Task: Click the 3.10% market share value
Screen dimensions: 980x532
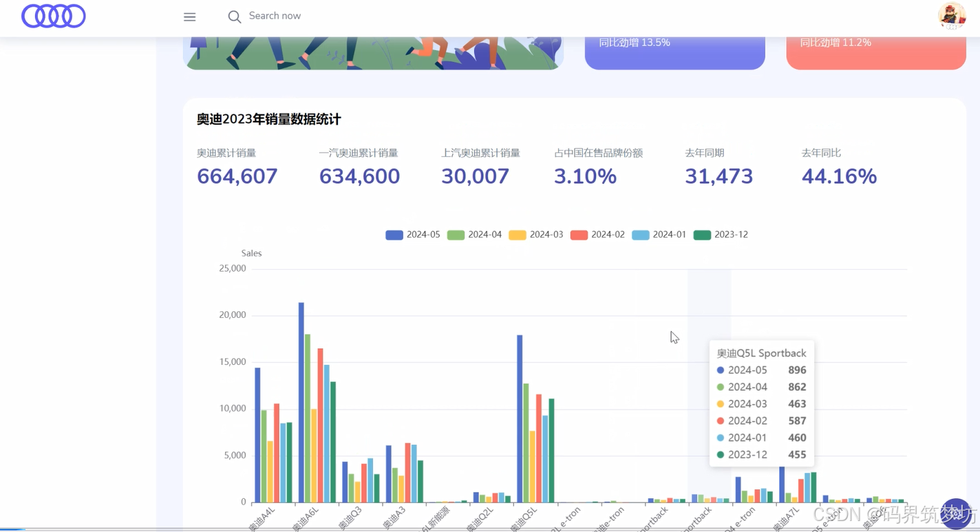Action: (585, 176)
